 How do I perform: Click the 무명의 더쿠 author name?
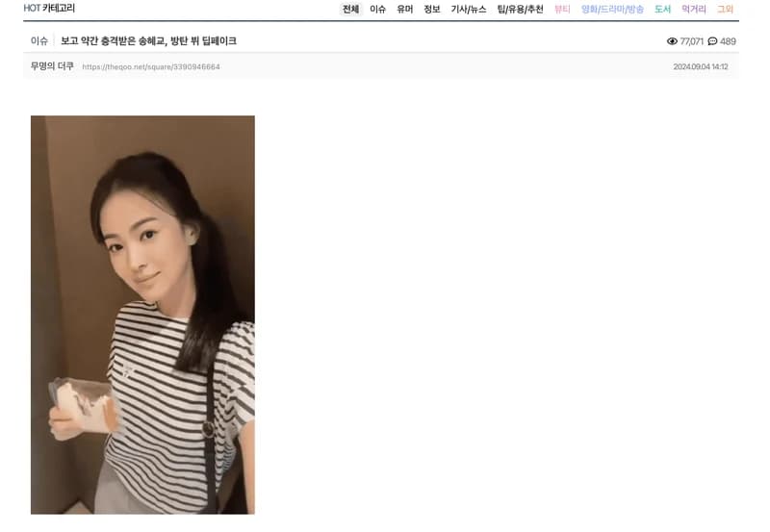(52, 65)
